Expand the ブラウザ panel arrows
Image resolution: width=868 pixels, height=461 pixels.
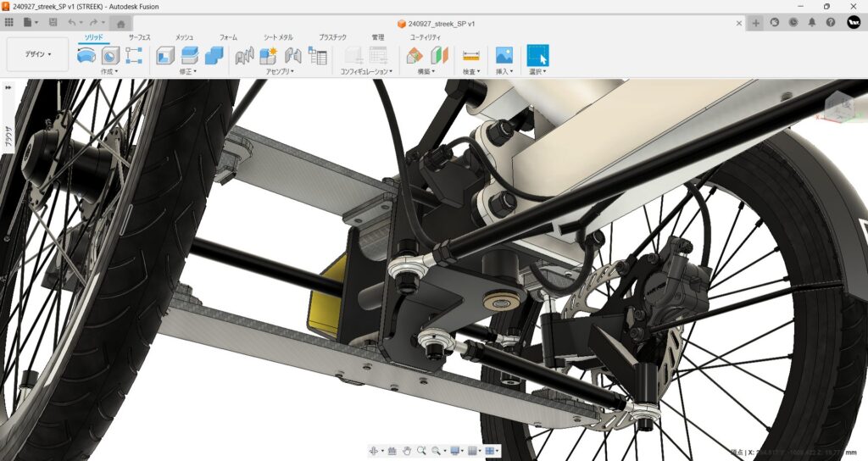(8, 87)
